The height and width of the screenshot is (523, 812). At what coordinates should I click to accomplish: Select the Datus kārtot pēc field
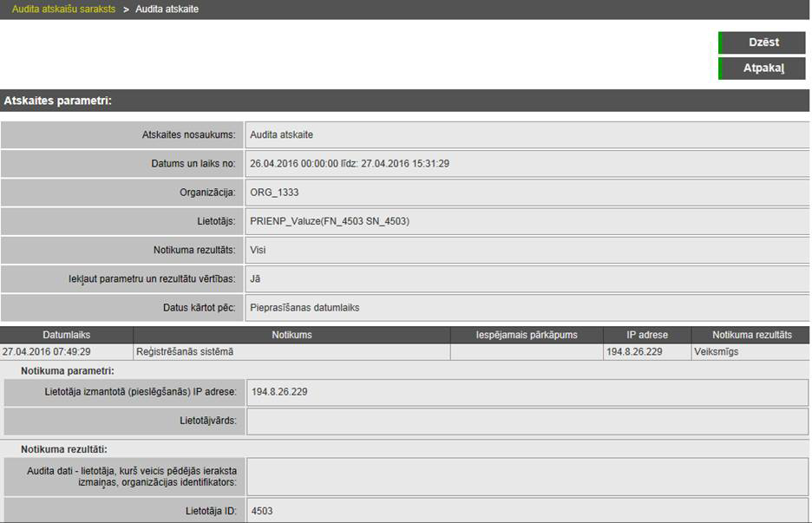[527, 308]
